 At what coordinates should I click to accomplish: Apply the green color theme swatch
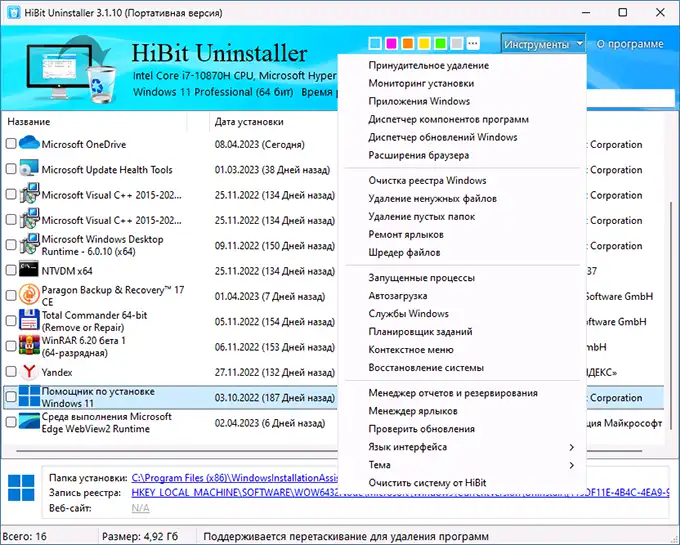pyautogui.click(x=440, y=43)
